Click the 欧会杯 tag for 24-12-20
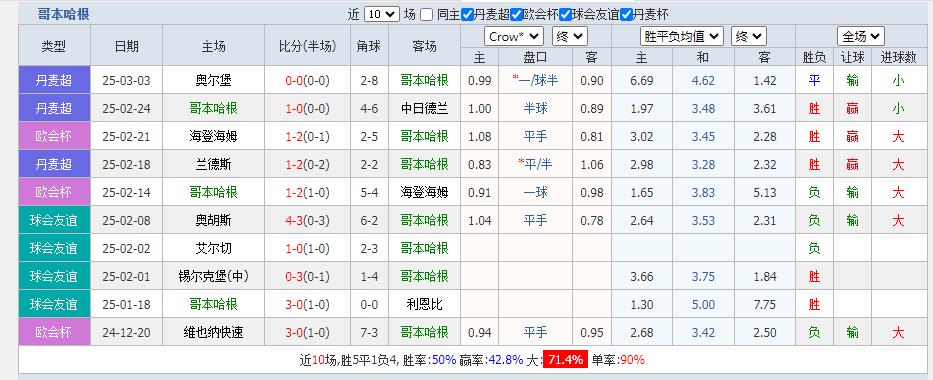Screen dimensions: 933x380 54,332
